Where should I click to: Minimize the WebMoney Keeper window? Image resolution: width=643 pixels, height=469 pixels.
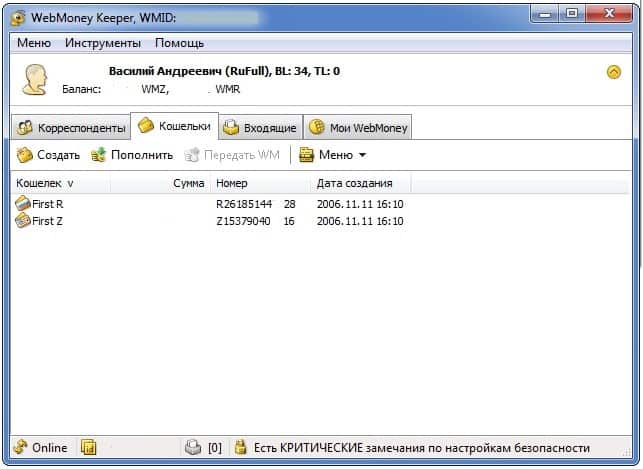pyautogui.click(x=545, y=15)
